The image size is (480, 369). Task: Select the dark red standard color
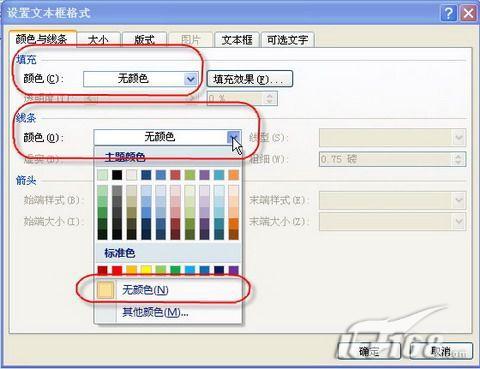102,270
